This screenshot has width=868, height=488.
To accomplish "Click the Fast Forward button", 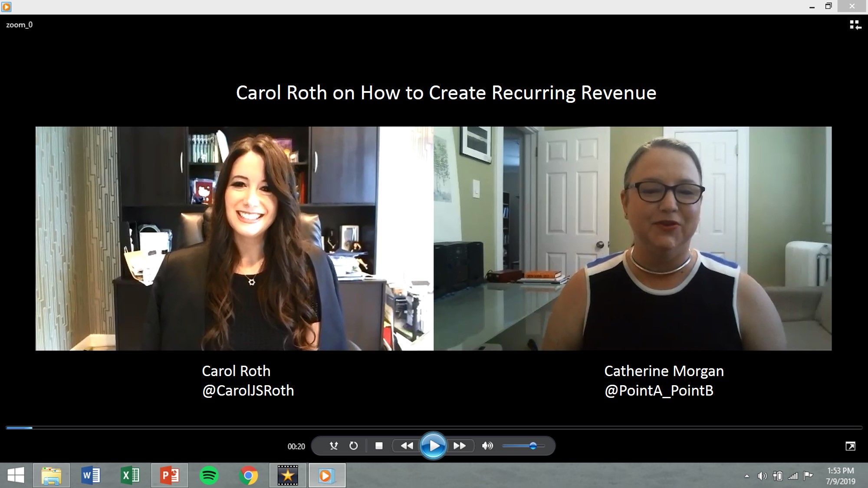I will pos(460,446).
